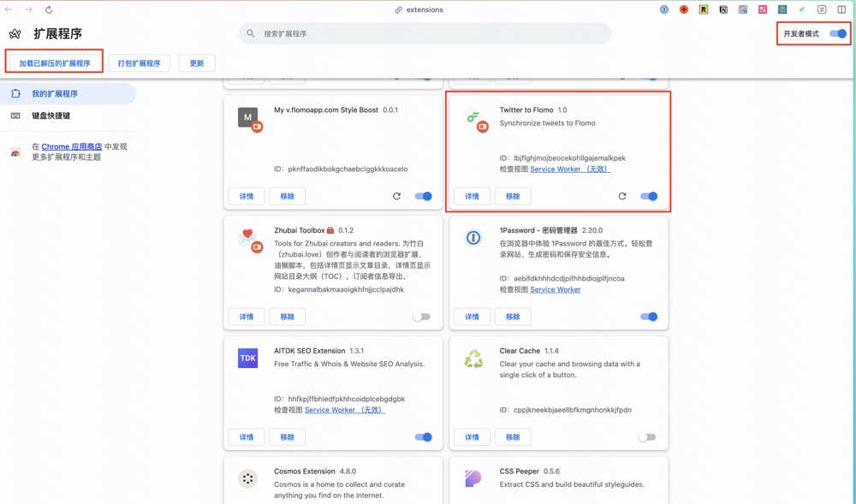Image resolution: width=856 pixels, height=504 pixels.
Task: Click the My v.flomoapp.com M icon
Action: 249,120
